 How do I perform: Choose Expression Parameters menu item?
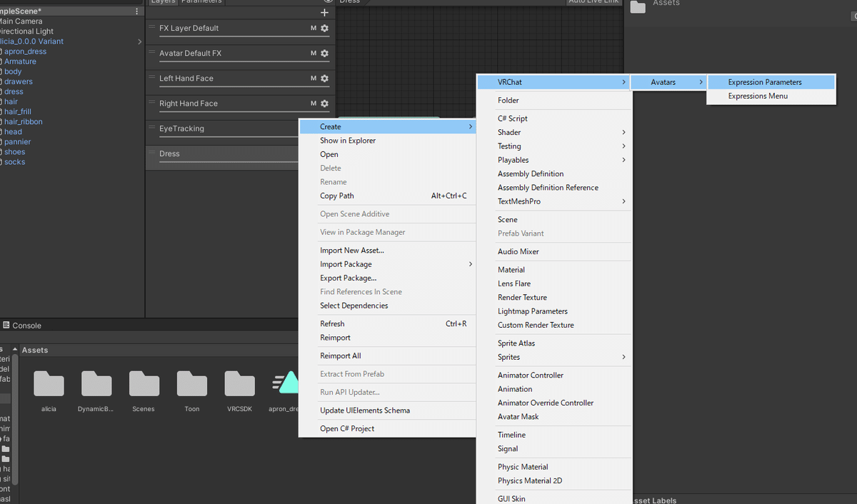pos(771,82)
